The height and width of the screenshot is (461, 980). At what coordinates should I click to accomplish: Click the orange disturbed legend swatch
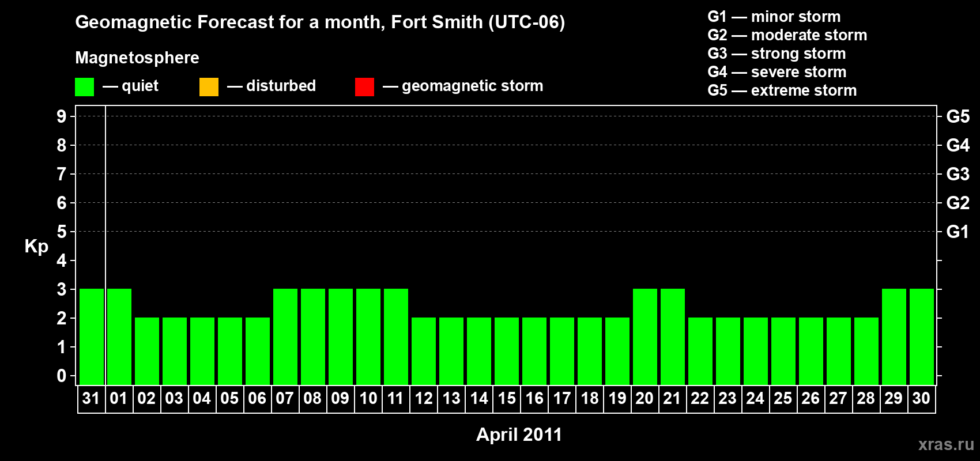(x=209, y=87)
